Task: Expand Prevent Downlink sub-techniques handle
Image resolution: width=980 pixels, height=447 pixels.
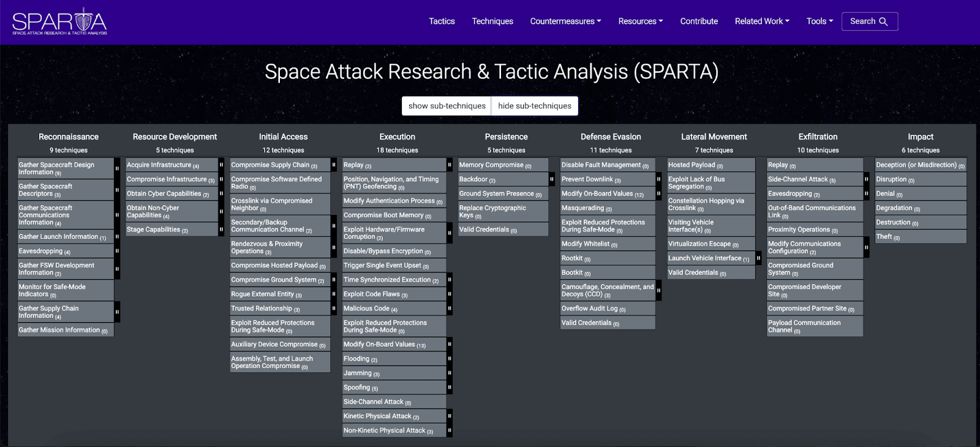Action: (659, 179)
